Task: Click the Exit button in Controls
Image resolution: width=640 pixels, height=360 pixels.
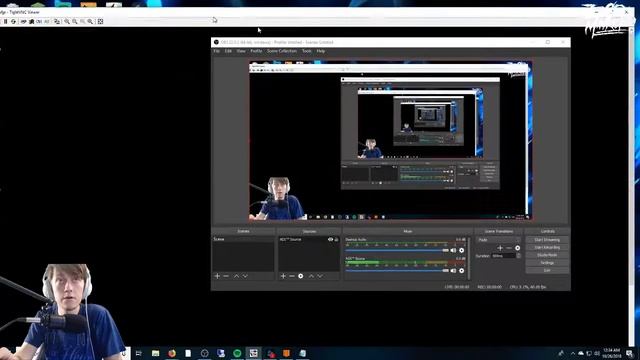Action: coord(547,271)
